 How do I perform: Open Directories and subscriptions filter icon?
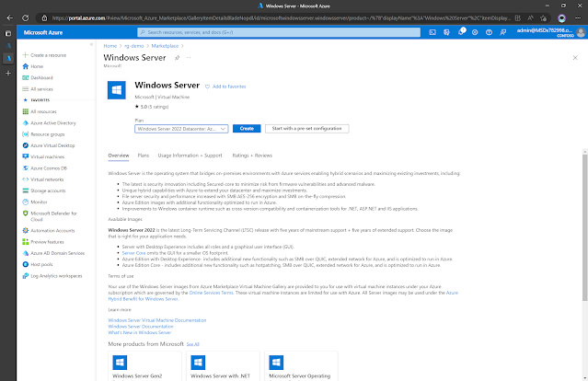(x=446, y=32)
